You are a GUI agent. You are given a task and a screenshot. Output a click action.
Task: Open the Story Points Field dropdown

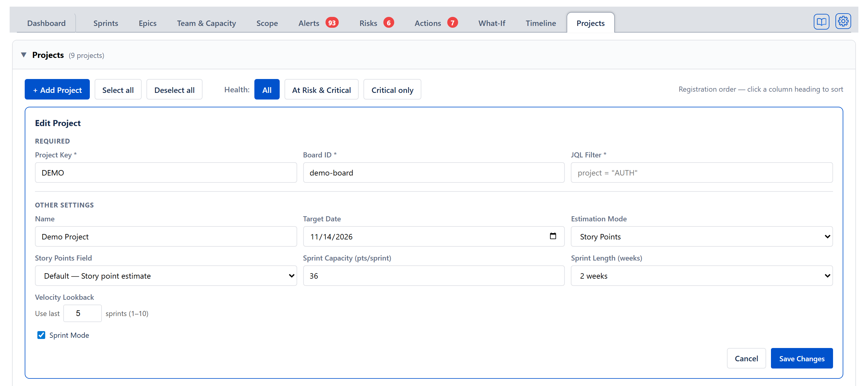click(166, 275)
